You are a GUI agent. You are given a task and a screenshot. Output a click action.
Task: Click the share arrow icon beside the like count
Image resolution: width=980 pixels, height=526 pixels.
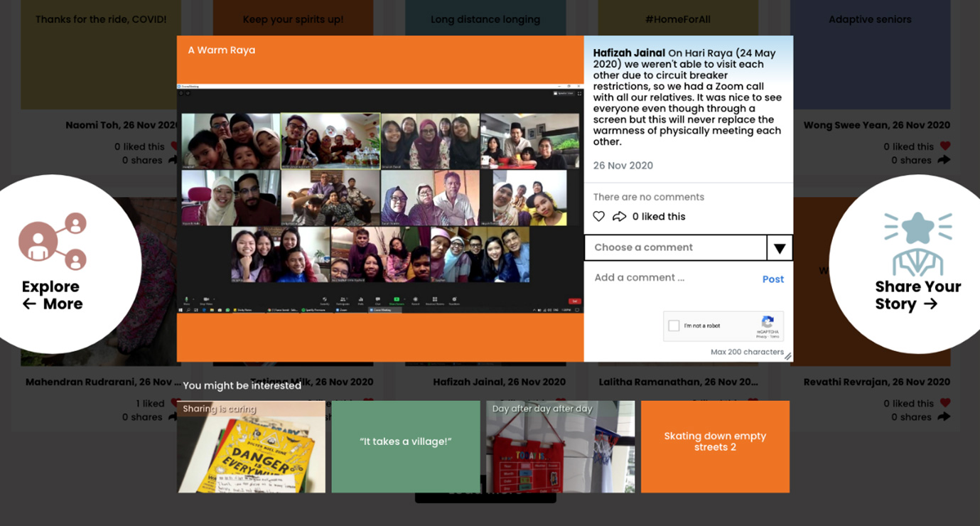click(619, 217)
